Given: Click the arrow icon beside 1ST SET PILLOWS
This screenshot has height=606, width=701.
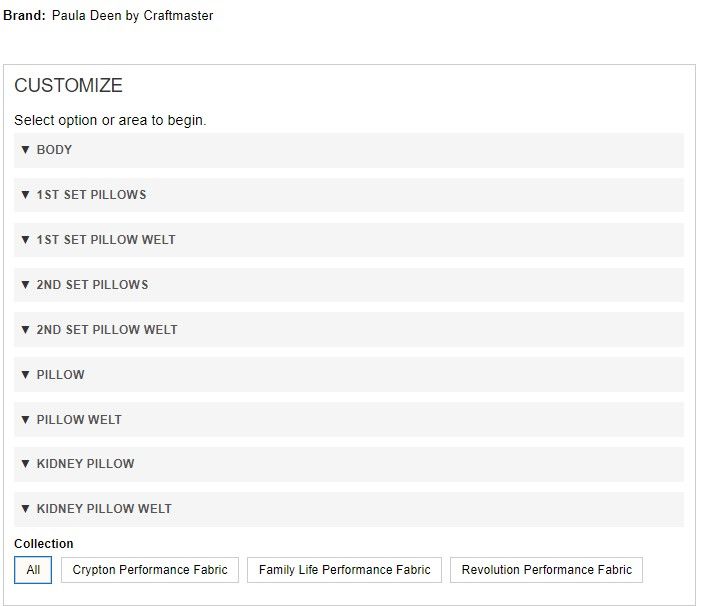Looking at the screenshot, I should click(x=26, y=195).
